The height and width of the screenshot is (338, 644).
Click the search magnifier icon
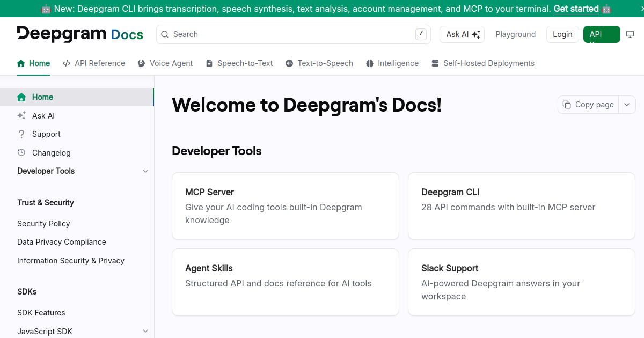(x=165, y=34)
